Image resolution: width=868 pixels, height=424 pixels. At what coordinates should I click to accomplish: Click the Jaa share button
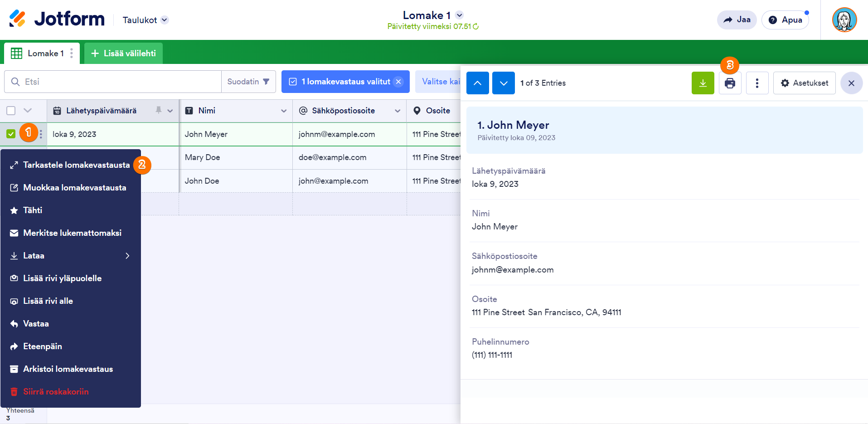pyautogui.click(x=737, y=20)
